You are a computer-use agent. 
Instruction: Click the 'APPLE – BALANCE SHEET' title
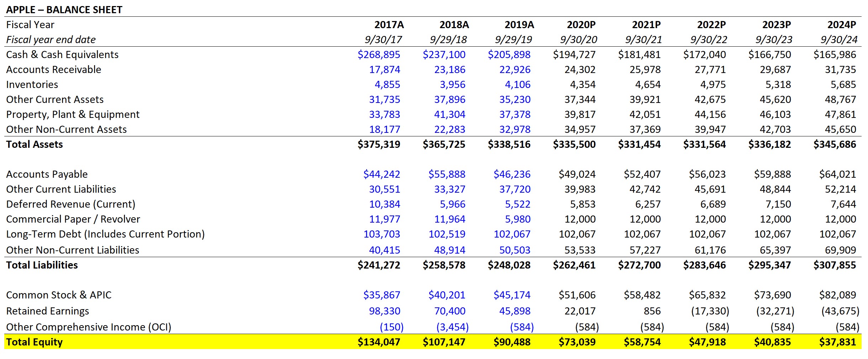coord(64,10)
